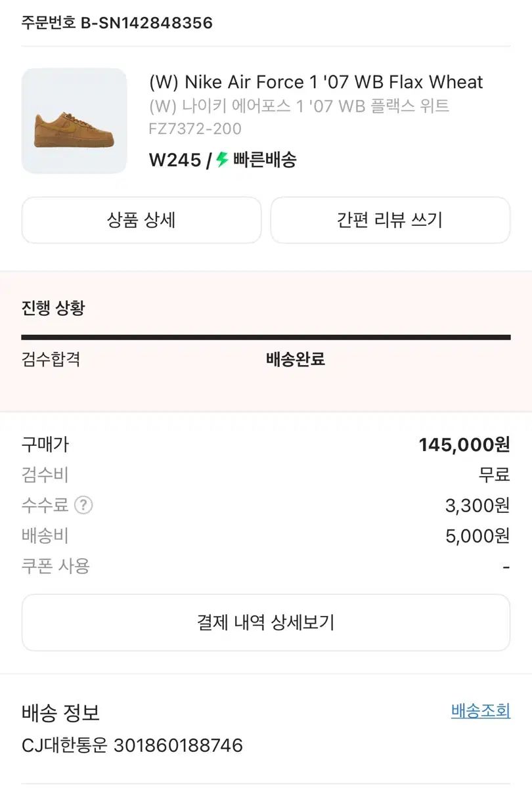Open 상품 상세 product details button
Screen dimensions: 532x788
point(141,220)
